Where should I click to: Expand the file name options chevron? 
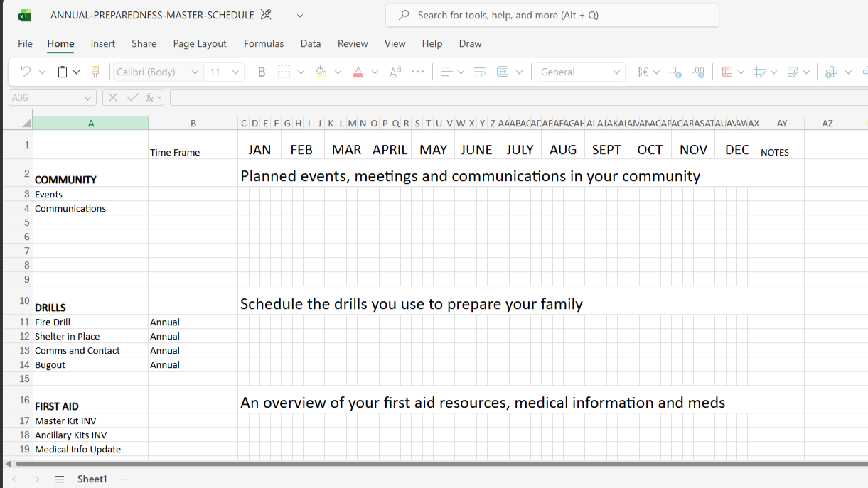point(300,15)
